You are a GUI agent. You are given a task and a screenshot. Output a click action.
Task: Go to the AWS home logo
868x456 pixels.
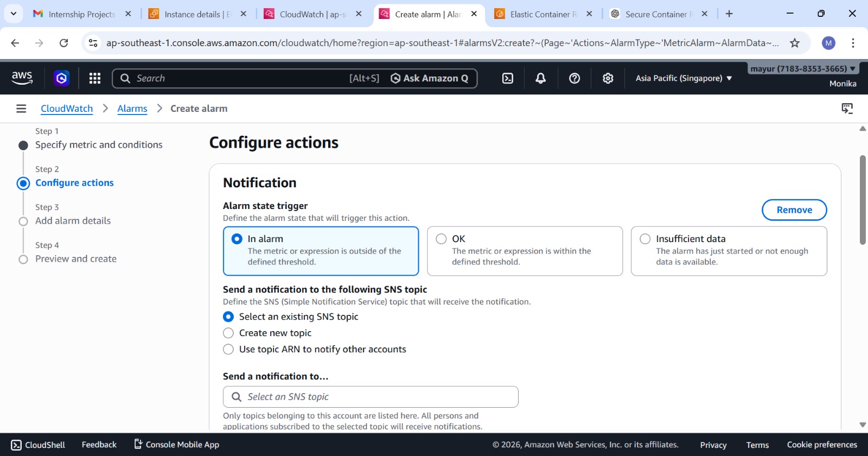coord(22,79)
